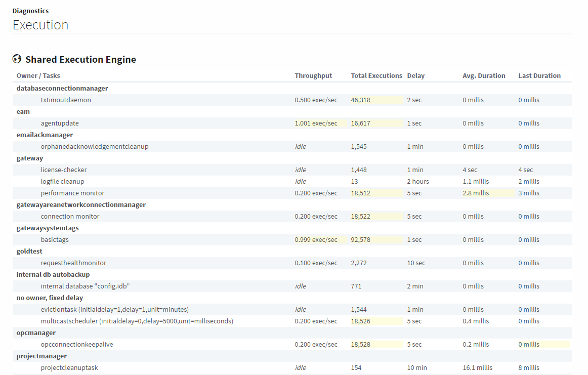This screenshot has width=588, height=375.
Task: Select the basictags task entry
Action: click(x=55, y=240)
